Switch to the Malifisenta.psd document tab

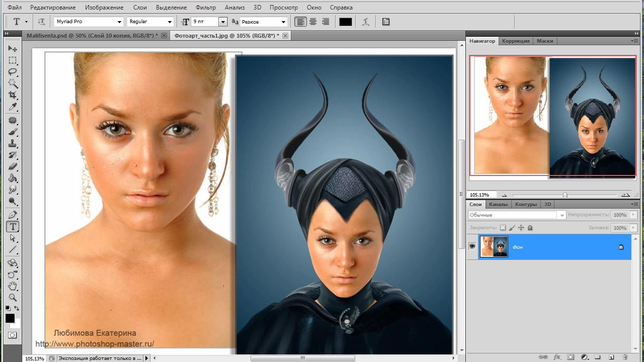pos(92,36)
